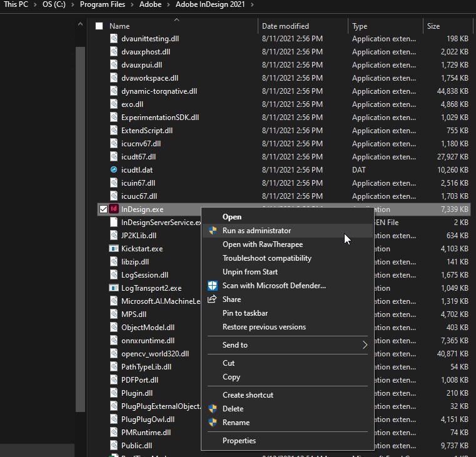The image size is (476, 457).
Task: Click the PDFPort.dll file icon
Action: 114,379
